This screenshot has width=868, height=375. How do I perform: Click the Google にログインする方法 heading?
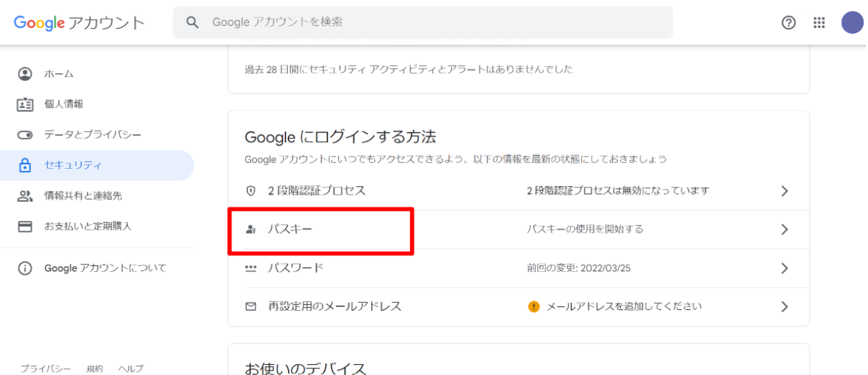(340, 137)
